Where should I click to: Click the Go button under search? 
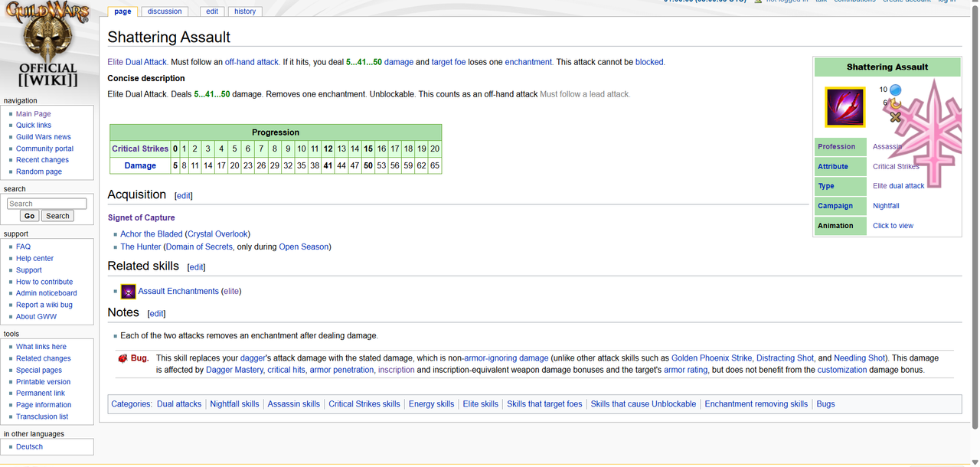click(x=29, y=216)
